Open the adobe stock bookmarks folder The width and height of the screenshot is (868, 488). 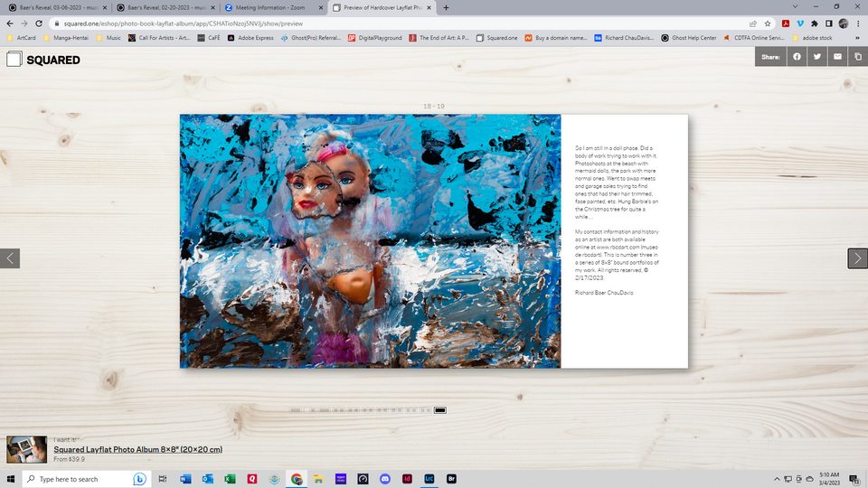[x=812, y=38]
